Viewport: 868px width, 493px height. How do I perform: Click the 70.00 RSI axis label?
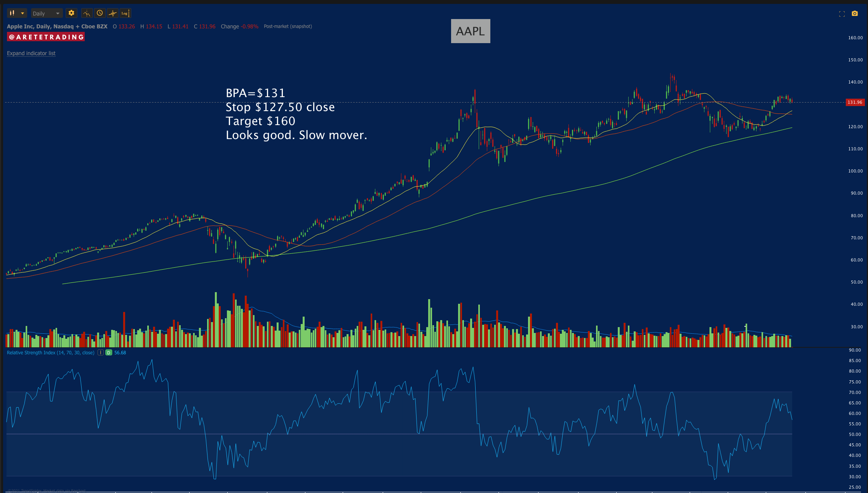click(x=855, y=392)
